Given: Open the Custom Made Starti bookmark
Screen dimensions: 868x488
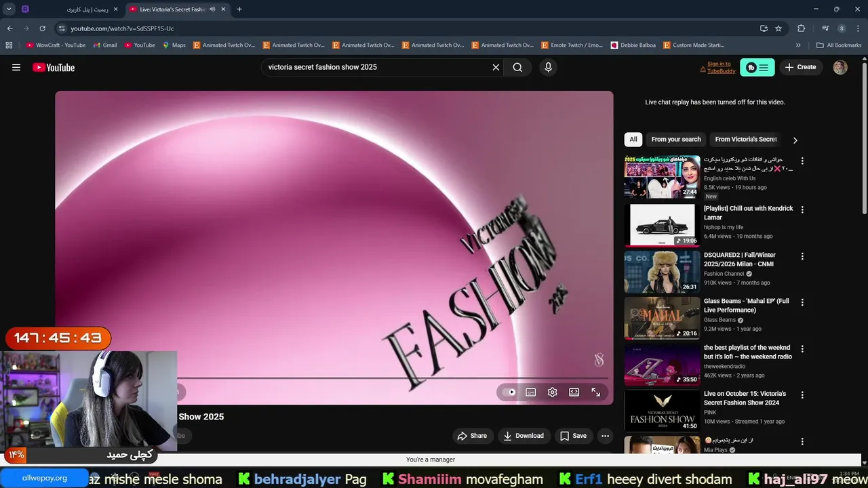Looking at the screenshot, I should click(694, 45).
